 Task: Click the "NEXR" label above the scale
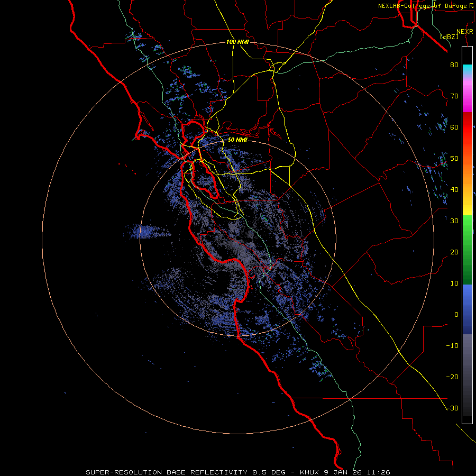pos(465,32)
